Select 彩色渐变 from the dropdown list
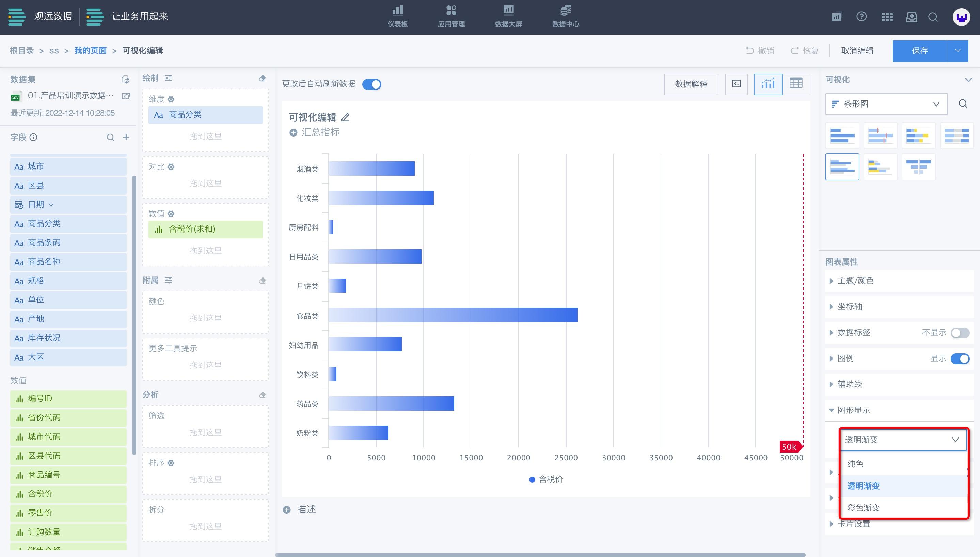980x557 pixels. [x=863, y=507]
